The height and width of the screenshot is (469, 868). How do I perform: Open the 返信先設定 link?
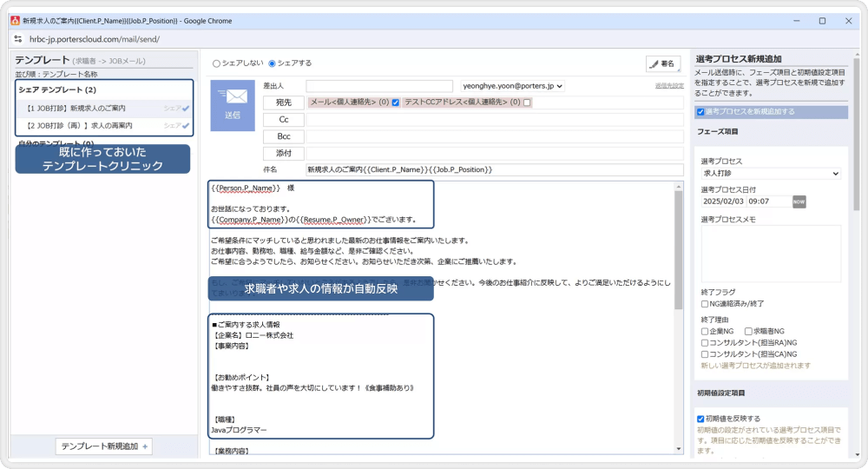pos(668,86)
